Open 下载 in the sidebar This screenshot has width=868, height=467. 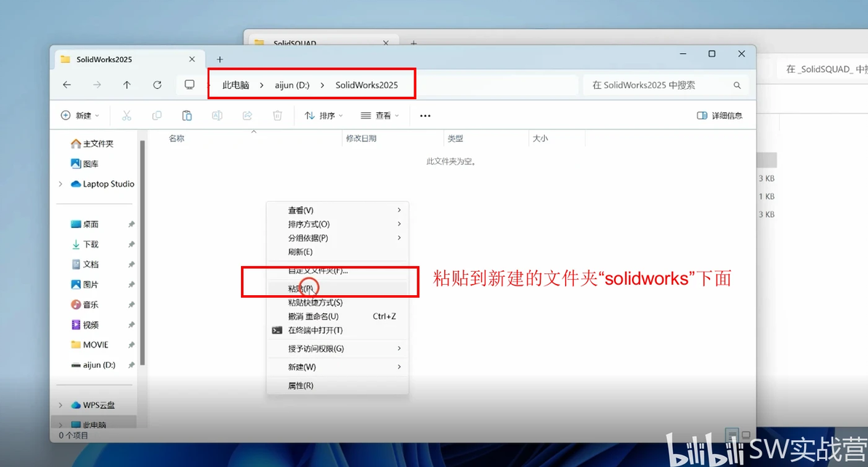click(x=84, y=244)
